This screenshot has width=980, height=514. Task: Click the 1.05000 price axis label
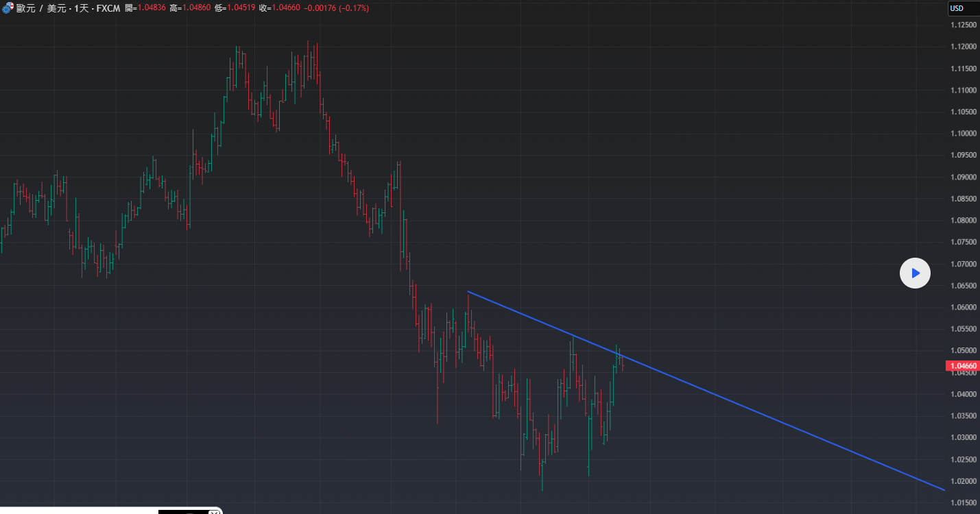click(x=963, y=351)
